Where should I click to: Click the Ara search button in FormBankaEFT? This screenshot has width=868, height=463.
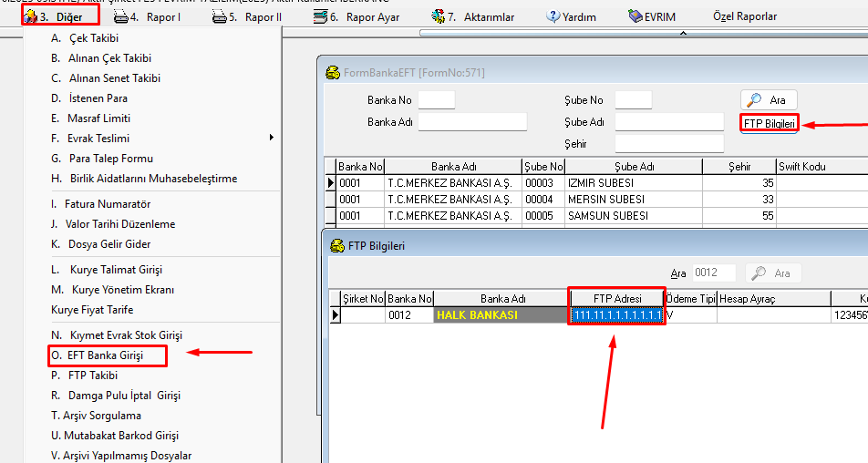point(769,100)
